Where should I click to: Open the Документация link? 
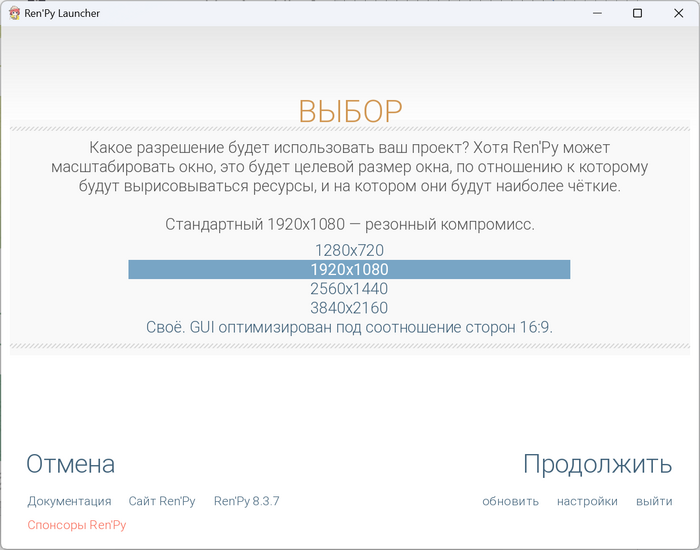pyautogui.click(x=69, y=501)
